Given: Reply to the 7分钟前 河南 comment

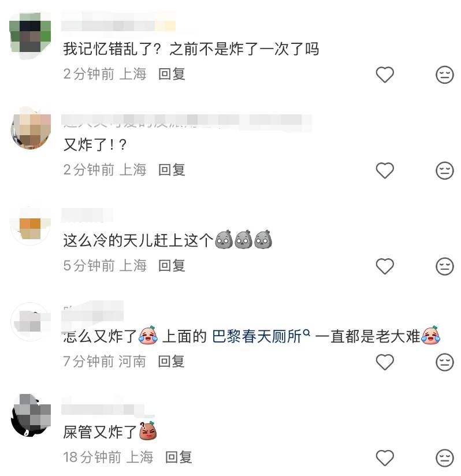Looking at the screenshot, I should click(x=171, y=362).
